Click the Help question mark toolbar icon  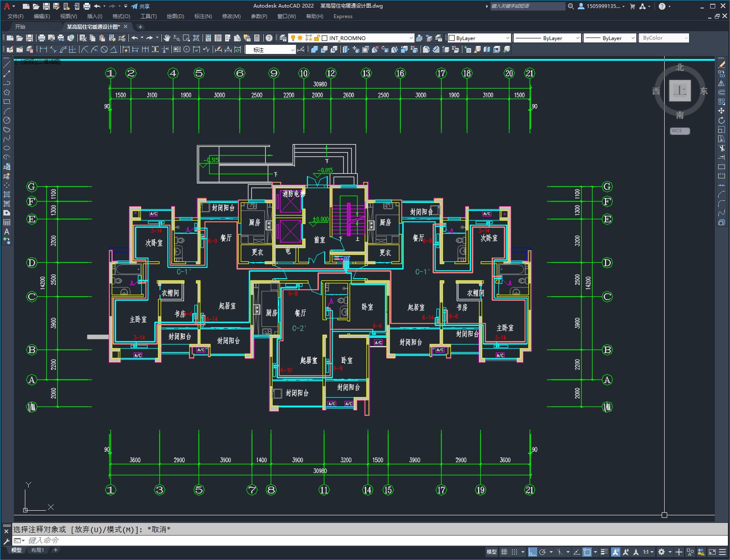(269, 38)
